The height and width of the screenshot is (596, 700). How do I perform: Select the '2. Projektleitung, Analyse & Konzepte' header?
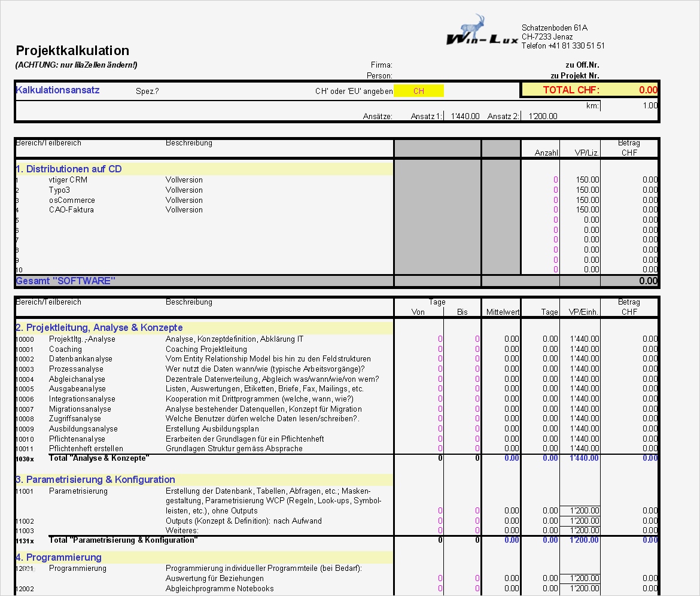tap(99, 327)
